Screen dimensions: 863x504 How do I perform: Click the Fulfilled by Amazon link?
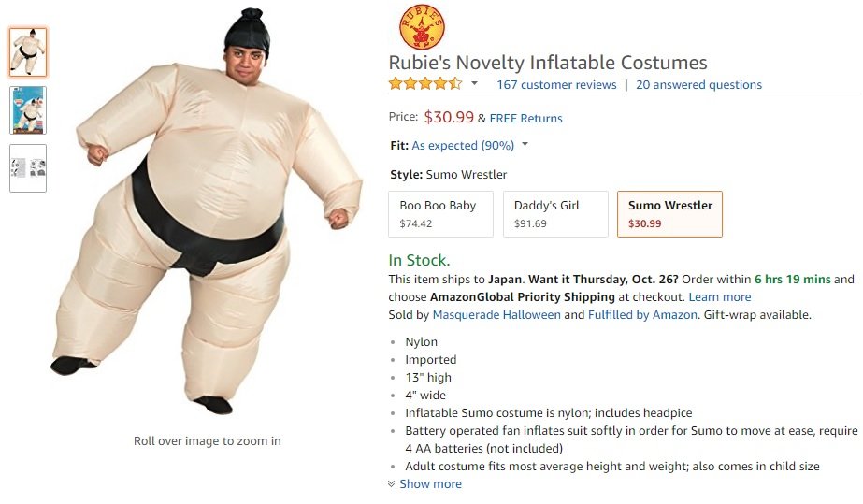642,315
